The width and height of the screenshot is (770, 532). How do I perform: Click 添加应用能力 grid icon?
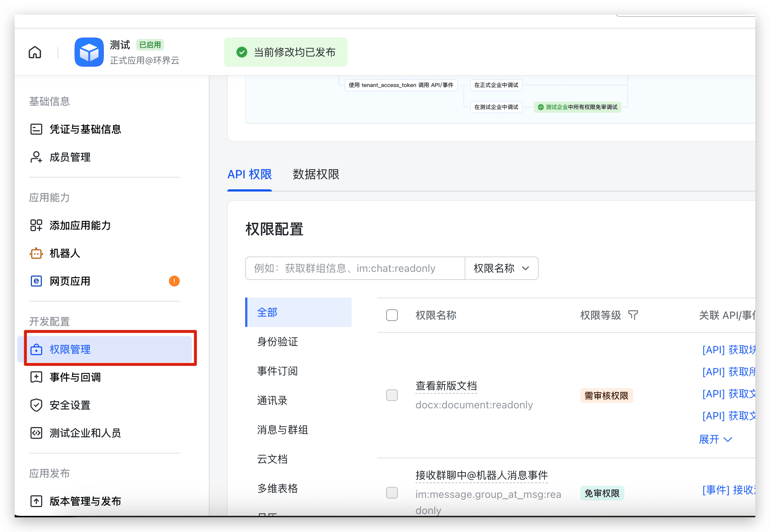pos(36,225)
